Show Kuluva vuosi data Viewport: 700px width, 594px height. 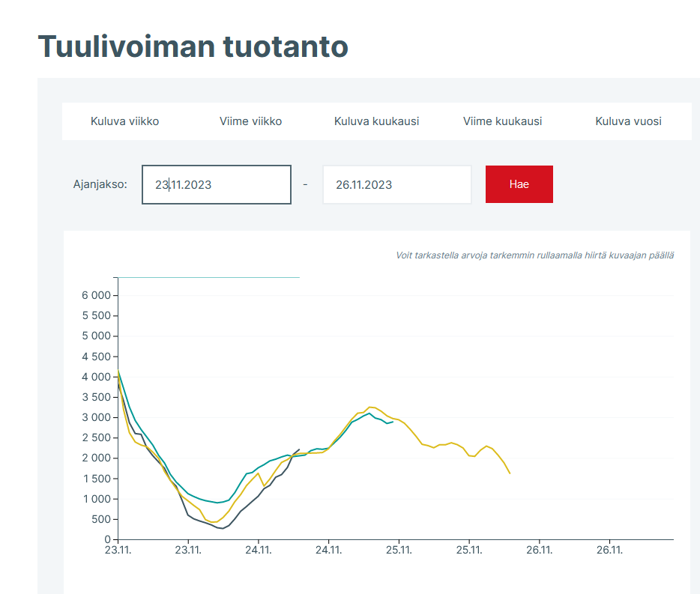coord(628,121)
